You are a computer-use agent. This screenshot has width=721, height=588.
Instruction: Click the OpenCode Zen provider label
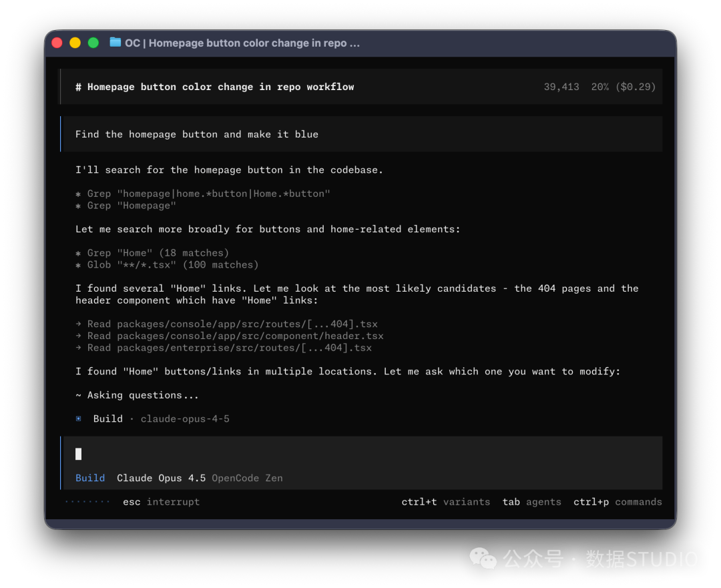click(248, 478)
